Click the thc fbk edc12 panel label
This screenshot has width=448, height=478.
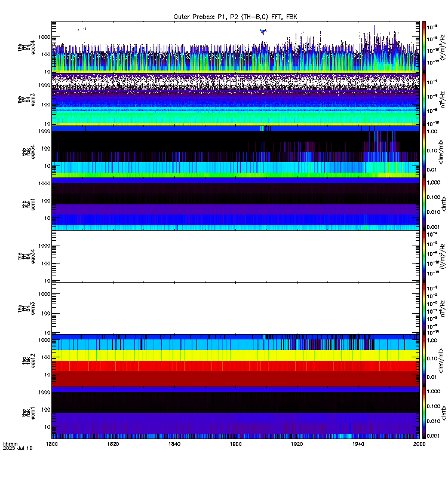[29, 360]
